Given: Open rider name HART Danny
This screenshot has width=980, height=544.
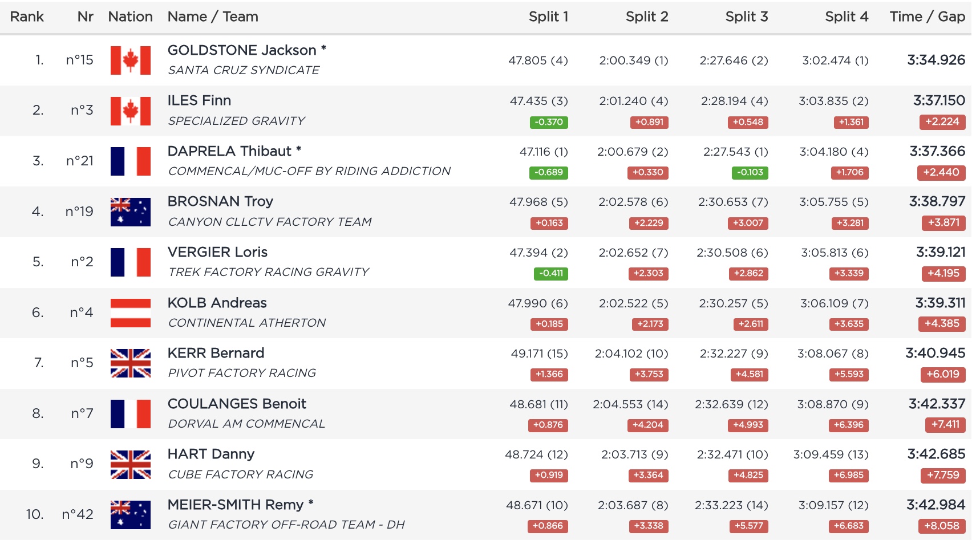Looking at the screenshot, I should [210, 454].
